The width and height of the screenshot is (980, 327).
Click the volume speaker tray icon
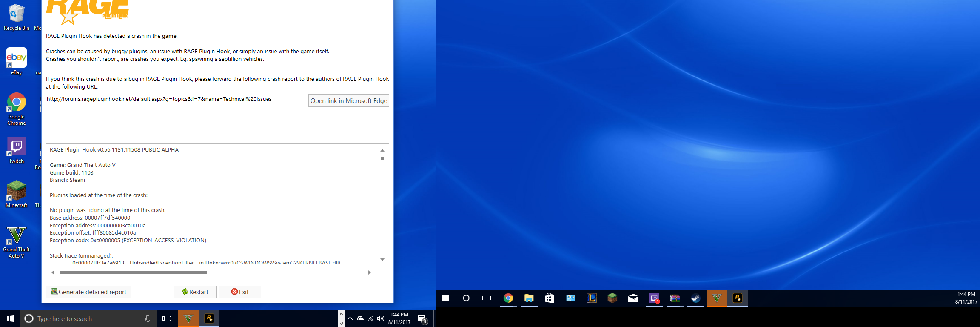pos(381,318)
